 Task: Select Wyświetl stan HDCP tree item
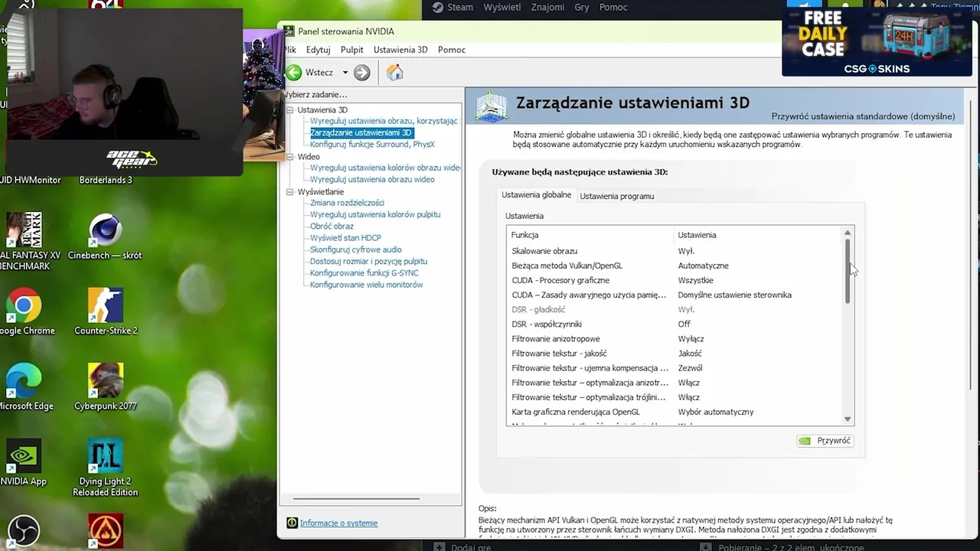[345, 238]
